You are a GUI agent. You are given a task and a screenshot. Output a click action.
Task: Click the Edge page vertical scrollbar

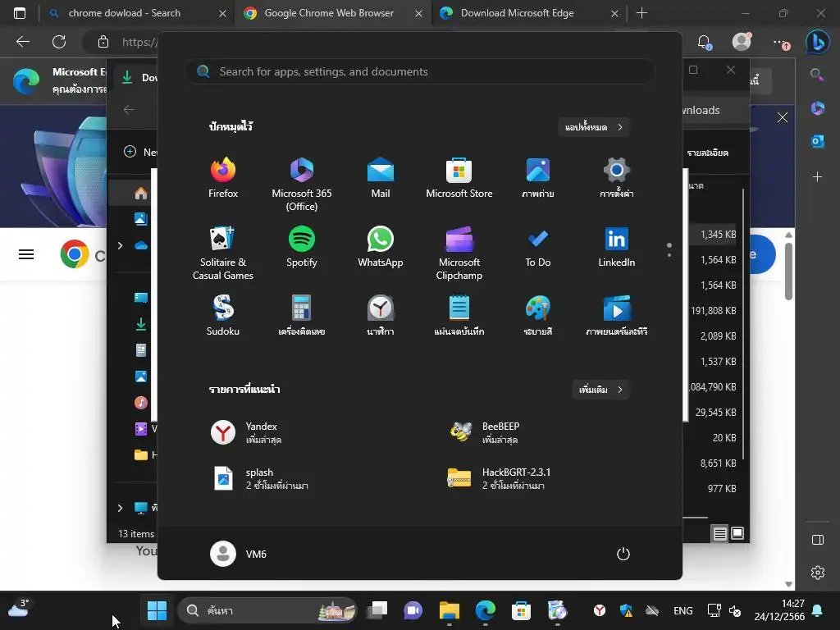788,271
